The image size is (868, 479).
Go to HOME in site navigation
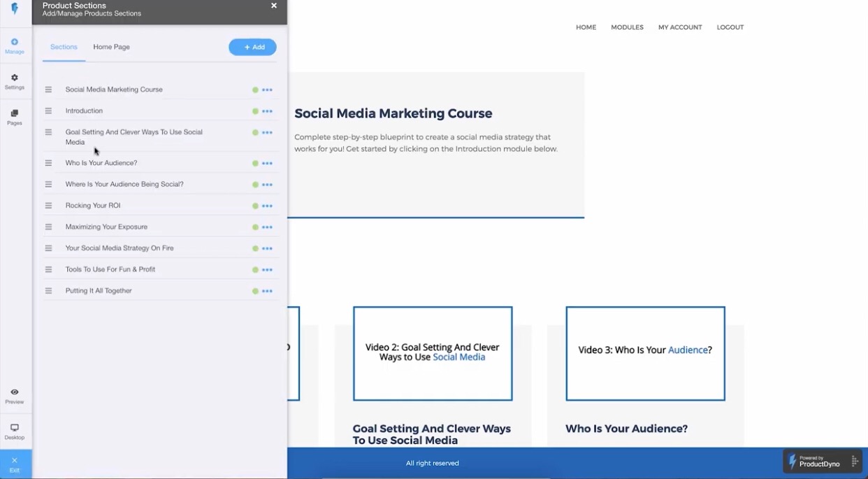click(x=586, y=27)
